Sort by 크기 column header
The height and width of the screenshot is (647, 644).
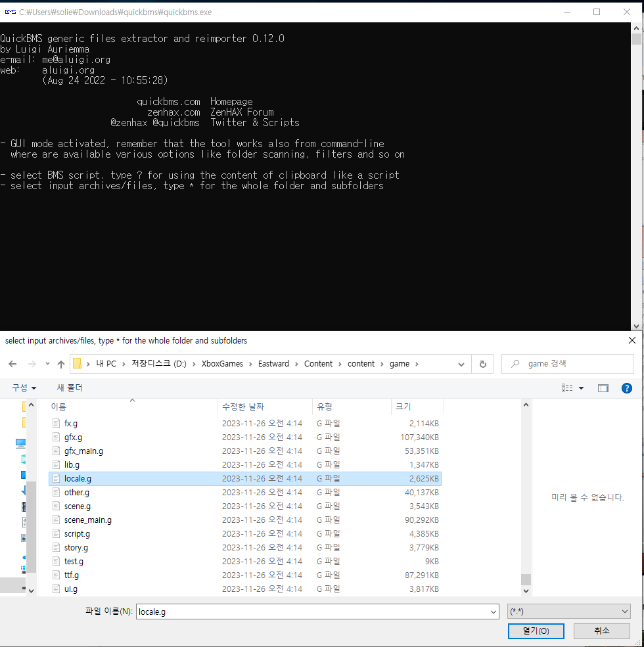[417, 407]
